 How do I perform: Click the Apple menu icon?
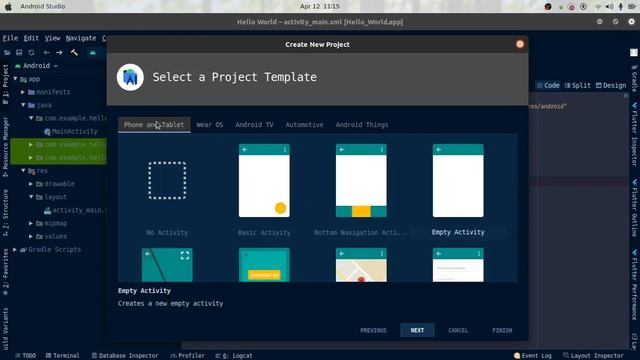tap(8, 7)
